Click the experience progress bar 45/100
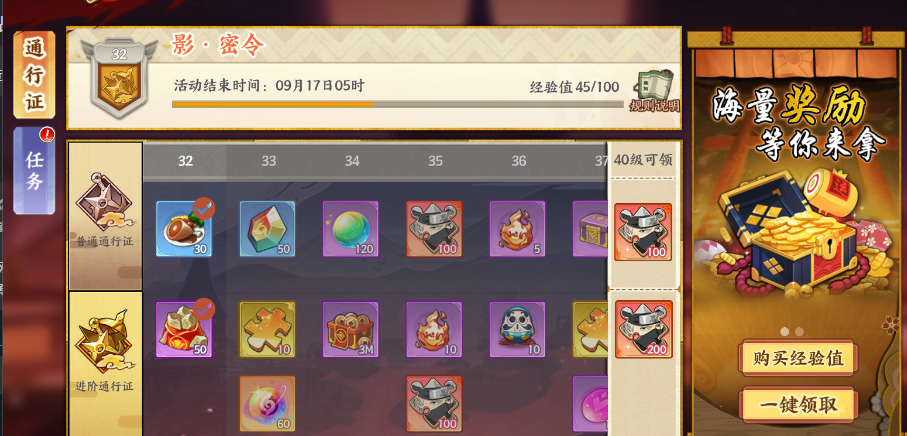The height and width of the screenshot is (436, 907). tap(397, 105)
